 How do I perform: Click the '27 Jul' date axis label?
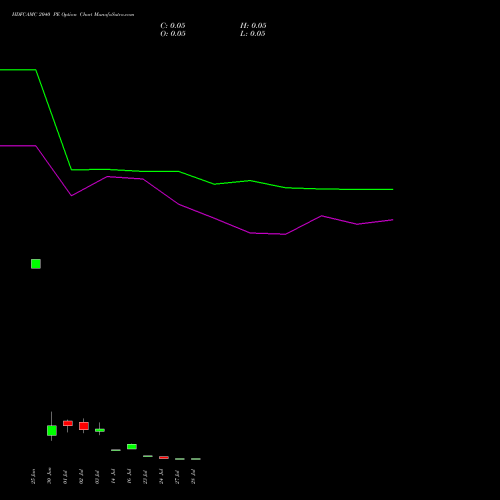click(177, 477)
